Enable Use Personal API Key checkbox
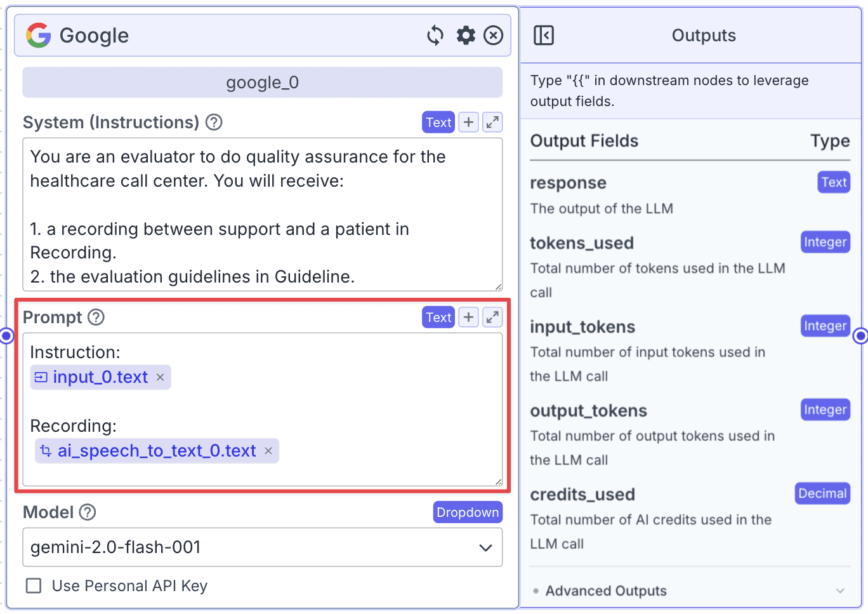This screenshot has width=868, height=614. (x=34, y=585)
